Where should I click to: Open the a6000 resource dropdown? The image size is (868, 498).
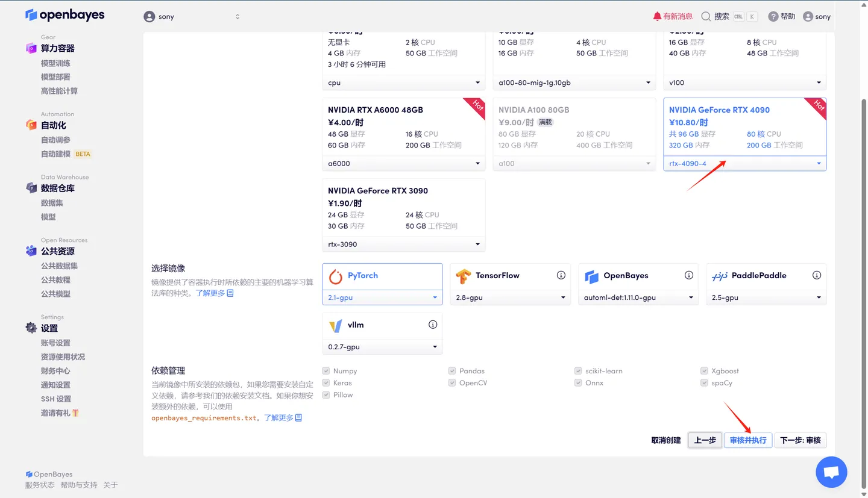404,163
